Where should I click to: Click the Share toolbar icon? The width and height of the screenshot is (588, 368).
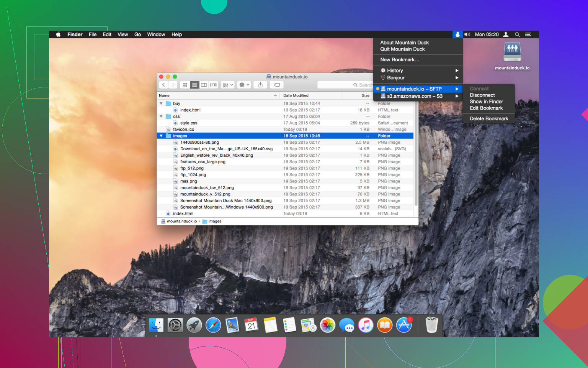(x=260, y=85)
